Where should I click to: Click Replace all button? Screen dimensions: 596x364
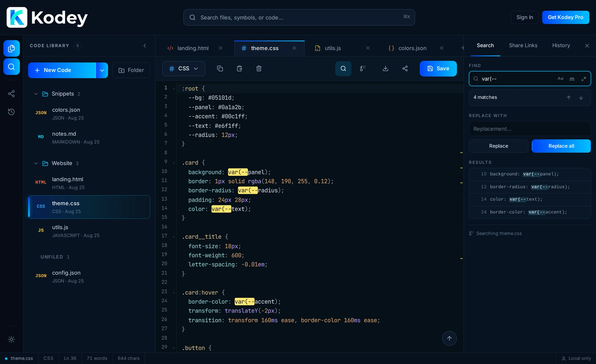click(561, 146)
